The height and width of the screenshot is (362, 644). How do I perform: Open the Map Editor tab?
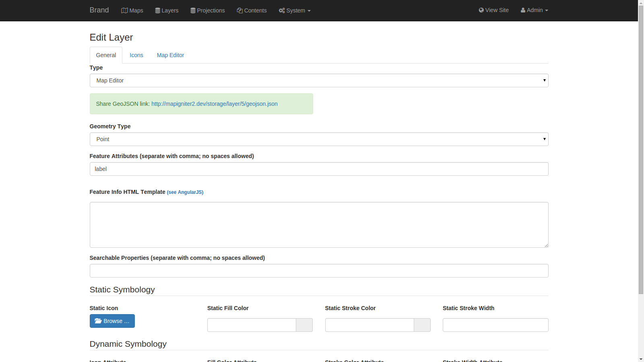pyautogui.click(x=170, y=55)
